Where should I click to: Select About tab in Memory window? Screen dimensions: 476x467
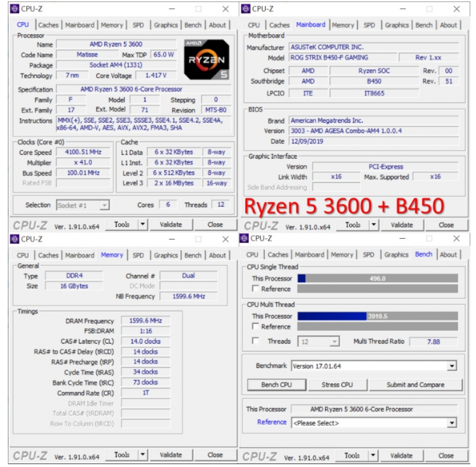(217, 255)
